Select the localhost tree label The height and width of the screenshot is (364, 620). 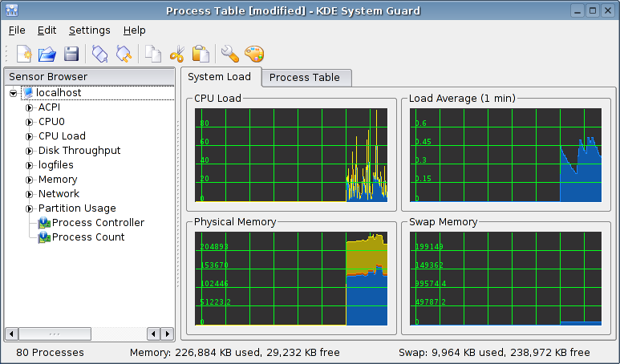point(59,93)
